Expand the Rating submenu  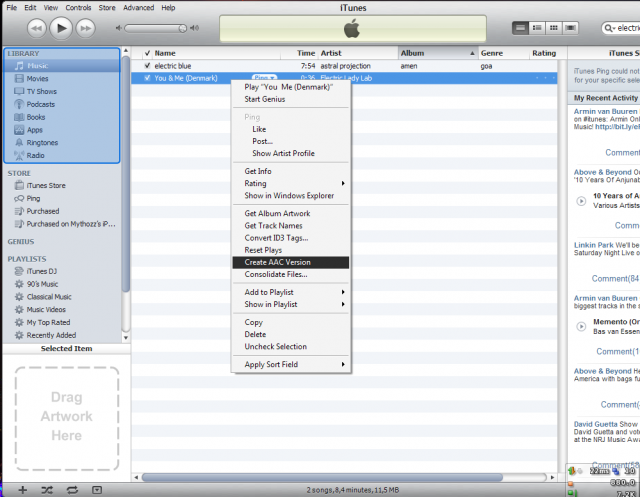click(x=291, y=184)
